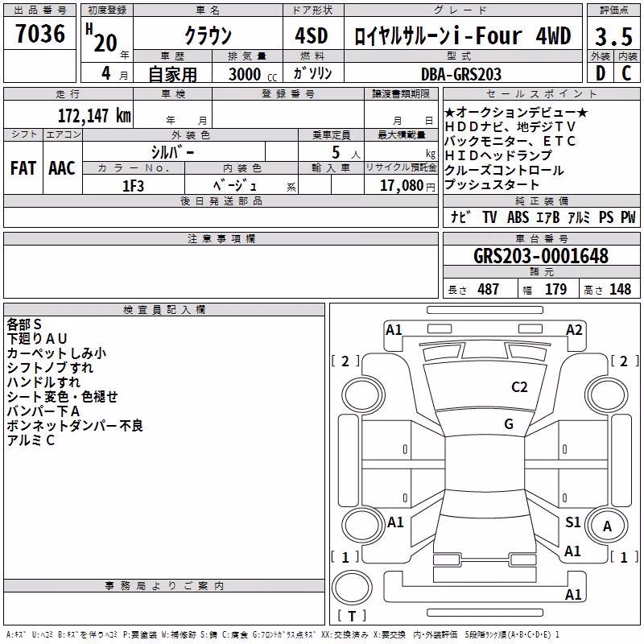Click the line プッシュスタート
The height and width of the screenshot is (644, 644).
[492, 184]
